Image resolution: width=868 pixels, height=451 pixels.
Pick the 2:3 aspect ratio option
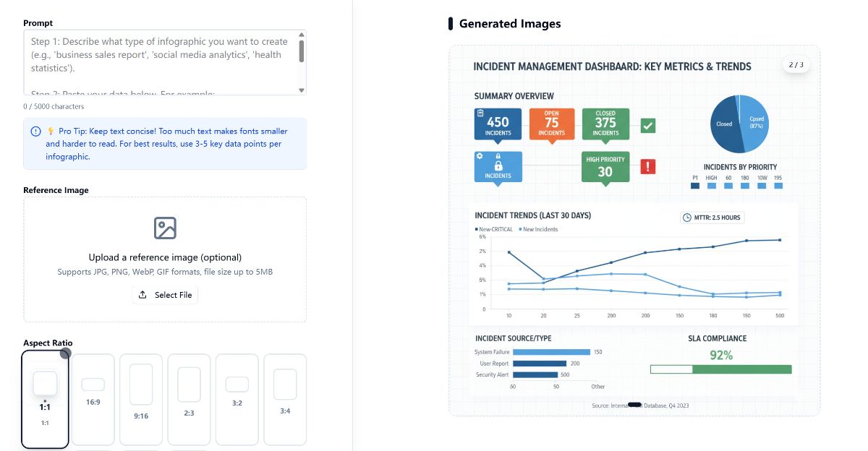coord(189,399)
